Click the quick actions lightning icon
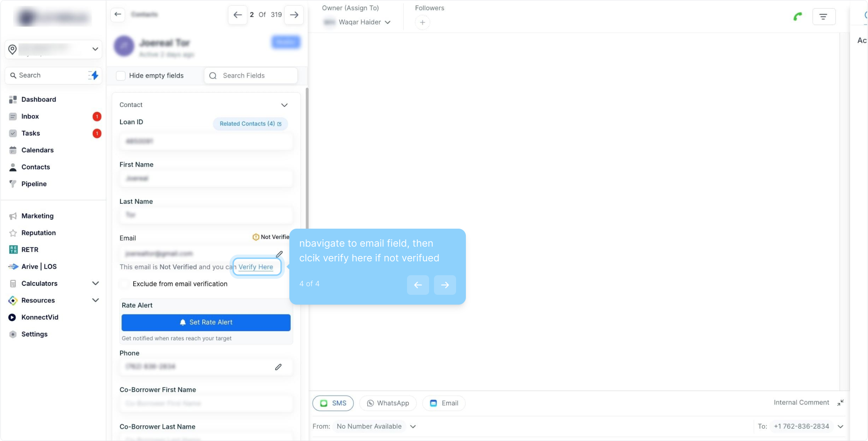This screenshot has height=441, width=868. 94,76
